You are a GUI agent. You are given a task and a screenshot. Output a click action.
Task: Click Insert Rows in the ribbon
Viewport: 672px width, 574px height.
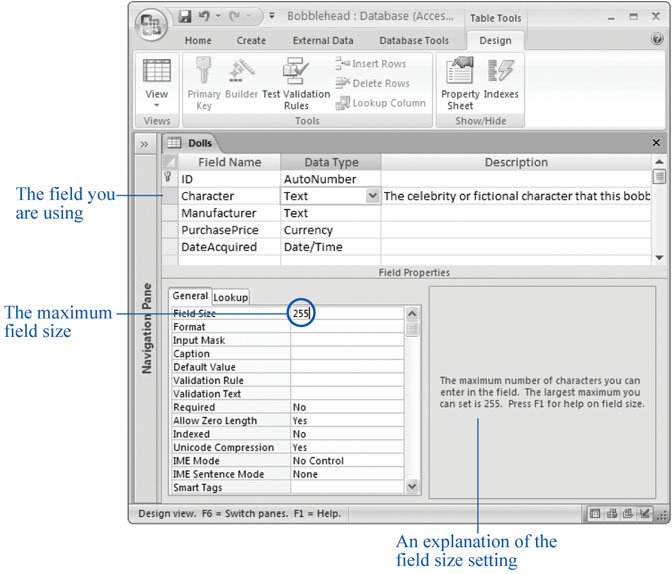pyautogui.click(x=372, y=64)
